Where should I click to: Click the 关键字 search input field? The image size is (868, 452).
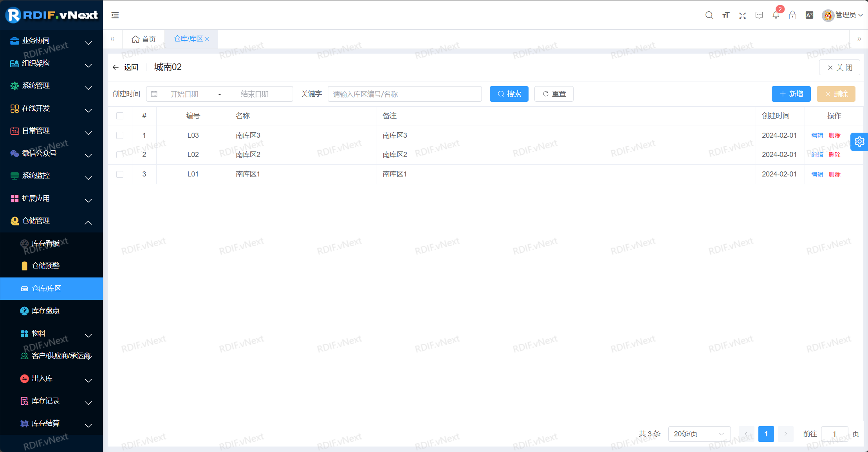click(x=404, y=94)
